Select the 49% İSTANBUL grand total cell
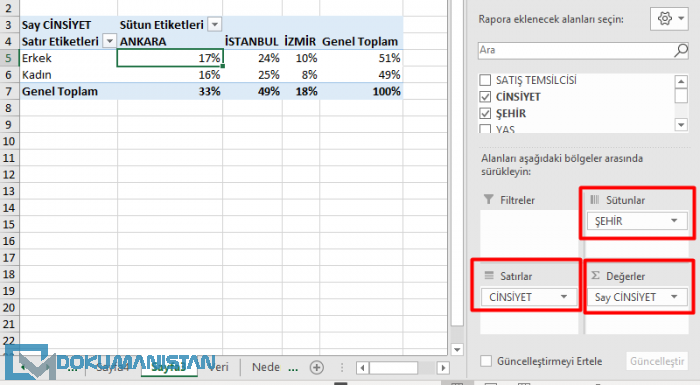The width and height of the screenshot is (700, 385). (252, 92)
